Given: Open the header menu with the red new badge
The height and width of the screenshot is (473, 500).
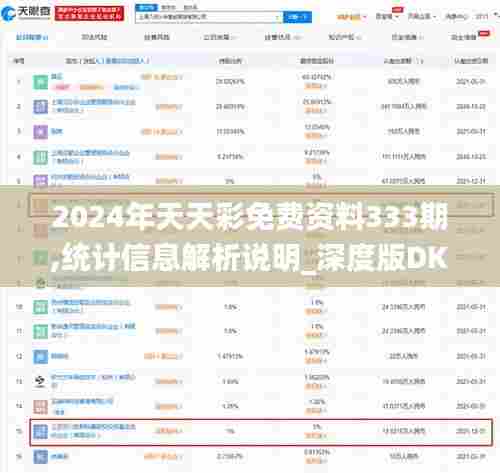Looking at the screenshot, I should 387,16.
